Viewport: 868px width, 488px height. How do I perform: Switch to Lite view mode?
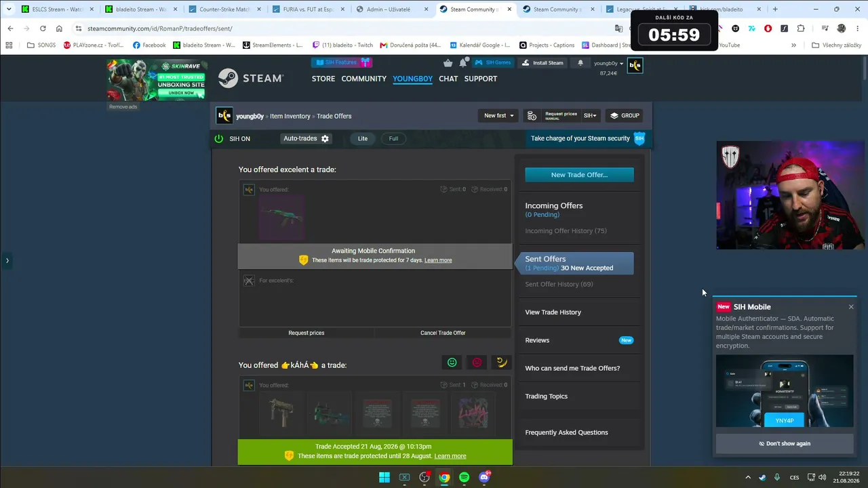[x=363, y=138]
